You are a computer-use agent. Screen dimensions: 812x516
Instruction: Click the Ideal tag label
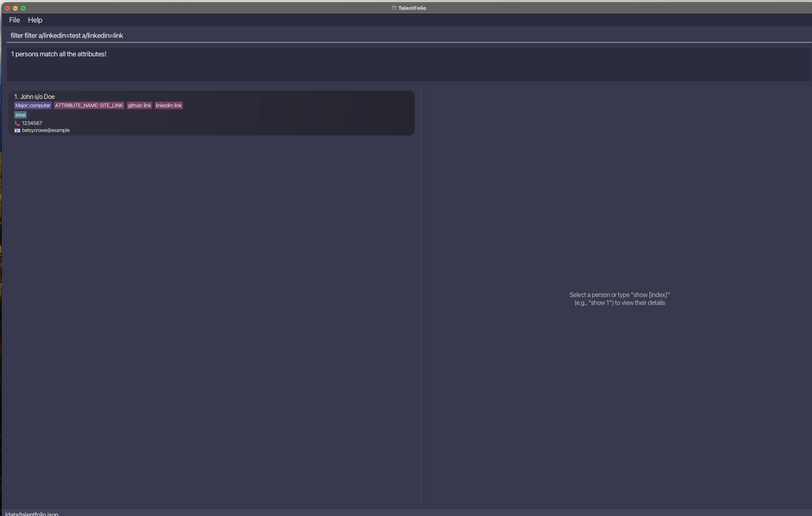coord(20,115)
